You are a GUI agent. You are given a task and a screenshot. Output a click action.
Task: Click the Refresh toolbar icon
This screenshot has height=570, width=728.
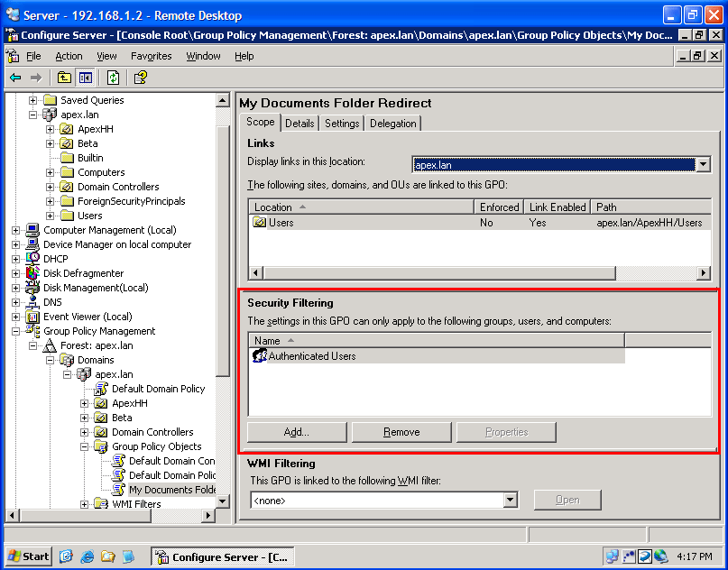point(113,78)
